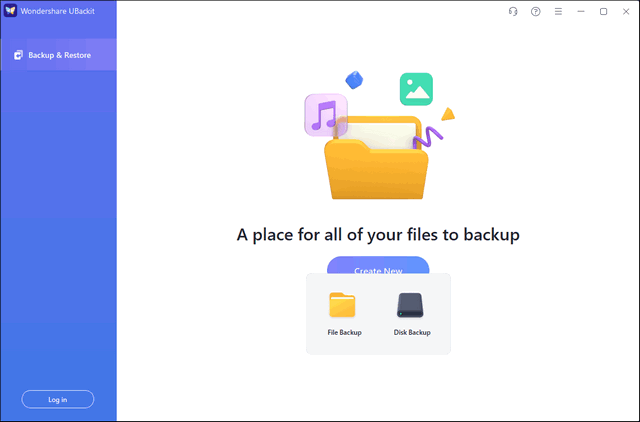Viewport: 640px width, 422px height.
Task: Choose the yellow File Backup folder icon
Action: tap(343, 305)
